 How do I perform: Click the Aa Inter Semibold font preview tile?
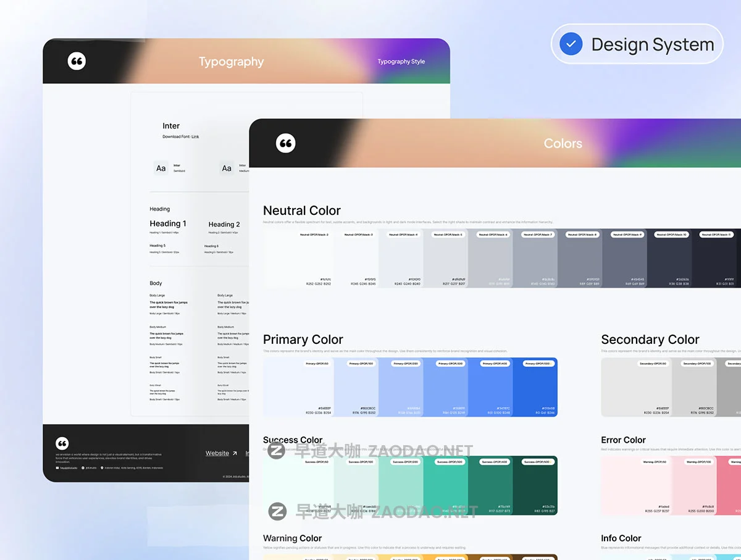tap(161, 168)
